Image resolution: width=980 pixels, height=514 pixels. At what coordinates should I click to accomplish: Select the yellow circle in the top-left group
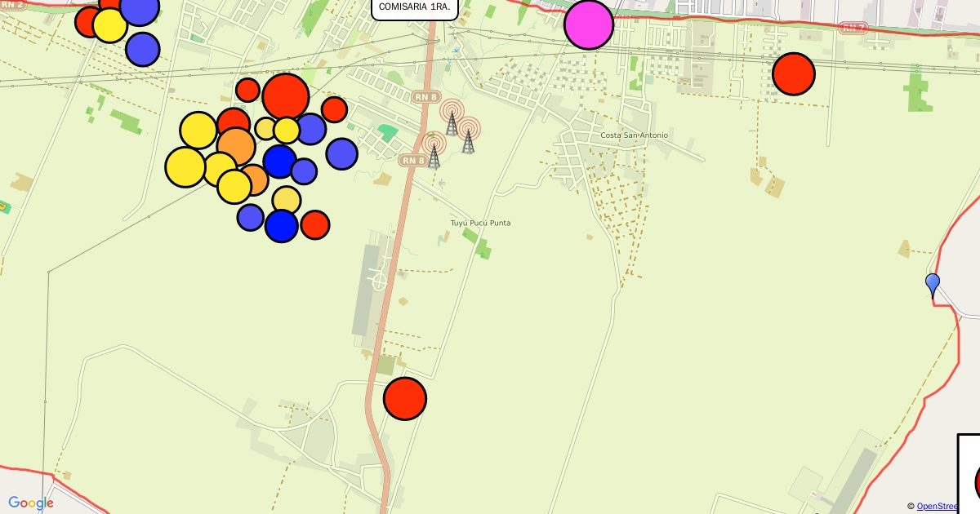109,25
